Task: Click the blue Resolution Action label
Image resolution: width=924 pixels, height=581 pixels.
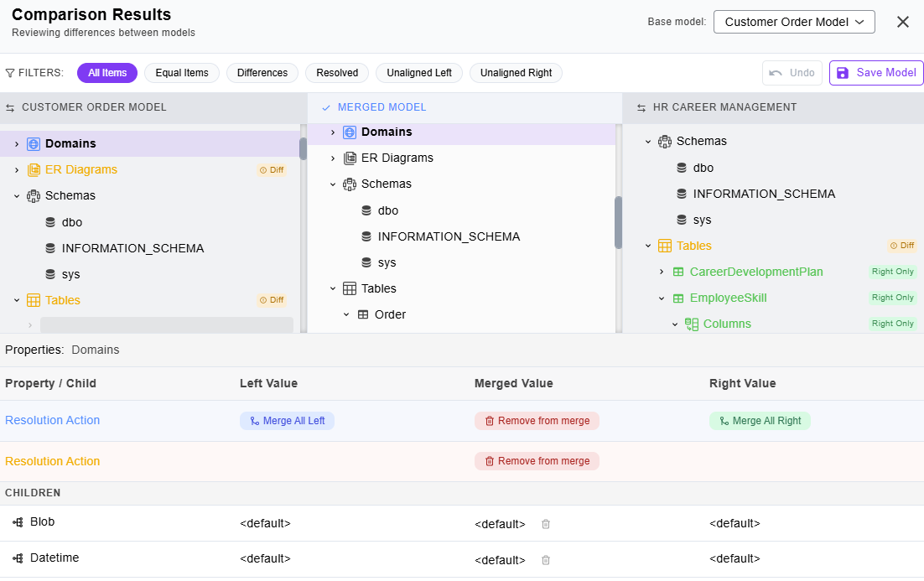Action: [53, 421]
